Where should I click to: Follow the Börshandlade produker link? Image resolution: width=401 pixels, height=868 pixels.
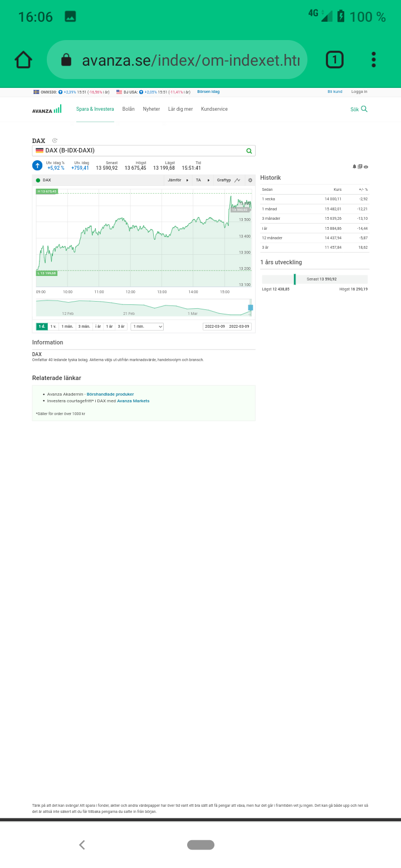[110, 394]
